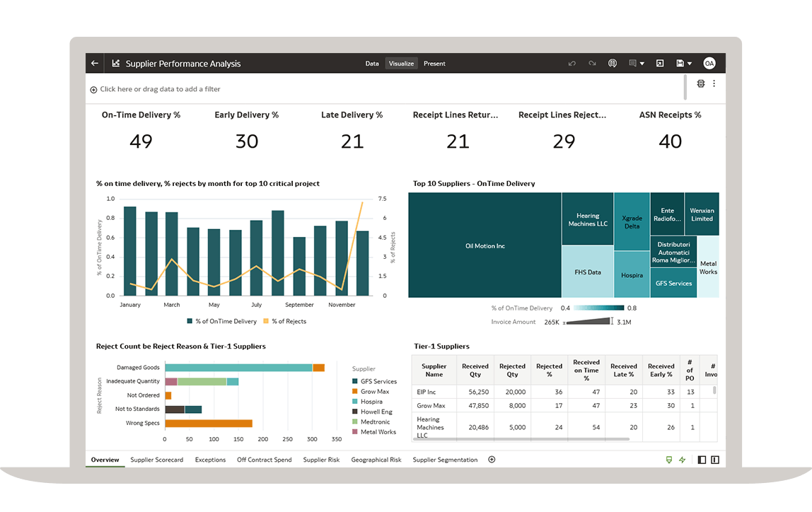Toggle the right panel layout icon
Image resolution: width=812 pixels, height=512 pixels.
point(715,460)
